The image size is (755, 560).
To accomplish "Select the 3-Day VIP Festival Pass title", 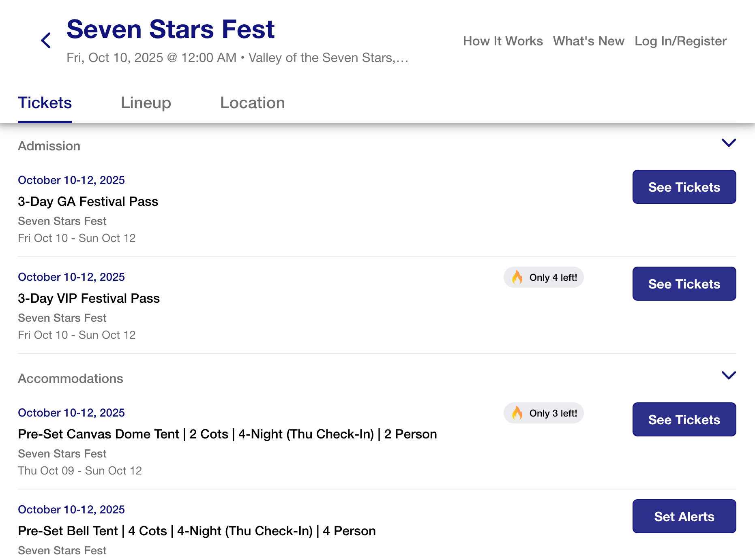I will pos(89,298).
